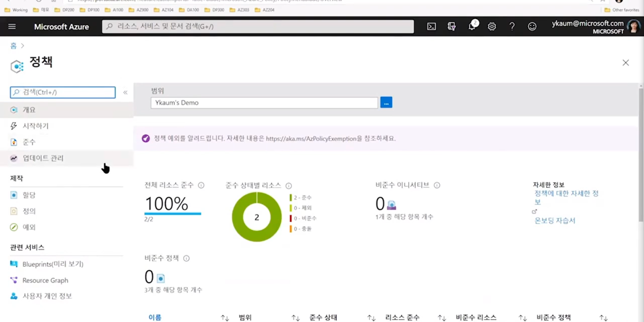The image size is (644, 322).
Task: Close the 정책 blade with X
Action: point(626,63)
